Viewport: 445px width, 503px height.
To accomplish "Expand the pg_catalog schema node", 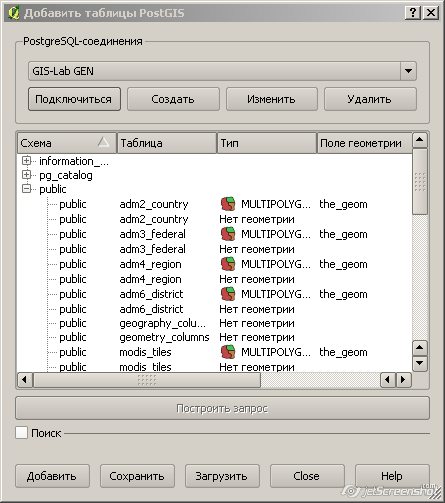I will (26, 175).
